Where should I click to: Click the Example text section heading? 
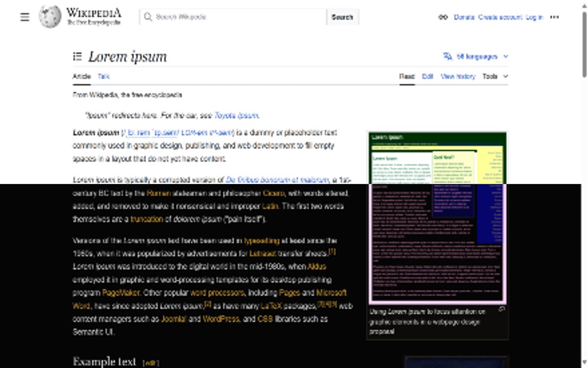[104, 362]
